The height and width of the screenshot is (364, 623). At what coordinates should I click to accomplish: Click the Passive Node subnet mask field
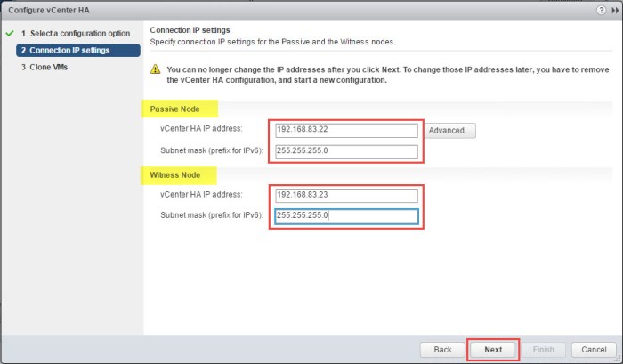(346, 151)
